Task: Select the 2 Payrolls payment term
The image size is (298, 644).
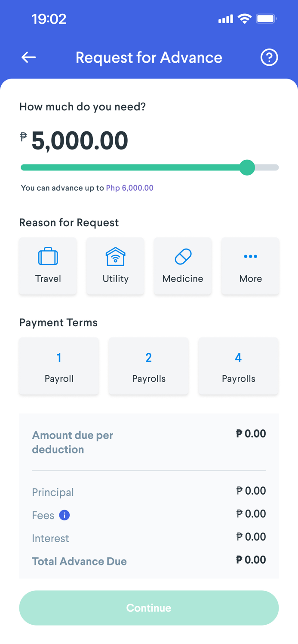Action: pyautogui.click(x=148, y=366)
